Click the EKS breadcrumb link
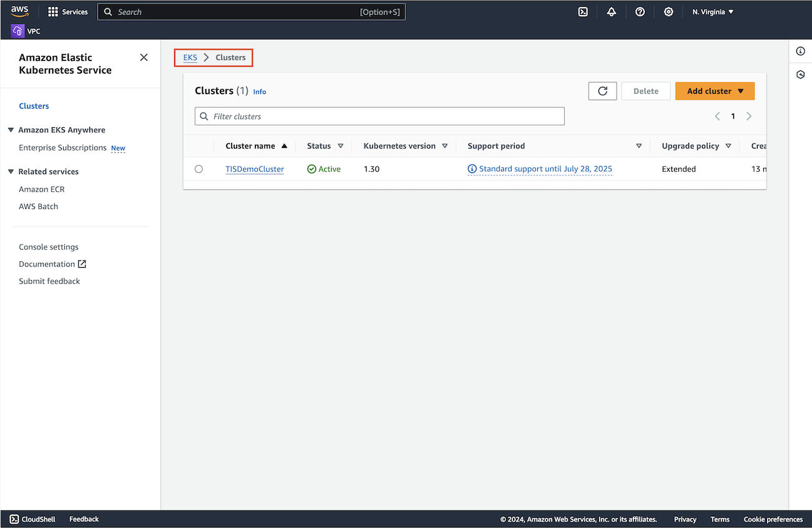812x528 pixels. (190, 57)
